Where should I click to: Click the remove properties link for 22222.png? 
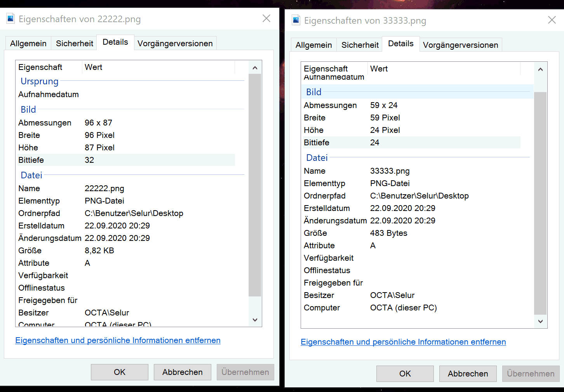118,340
